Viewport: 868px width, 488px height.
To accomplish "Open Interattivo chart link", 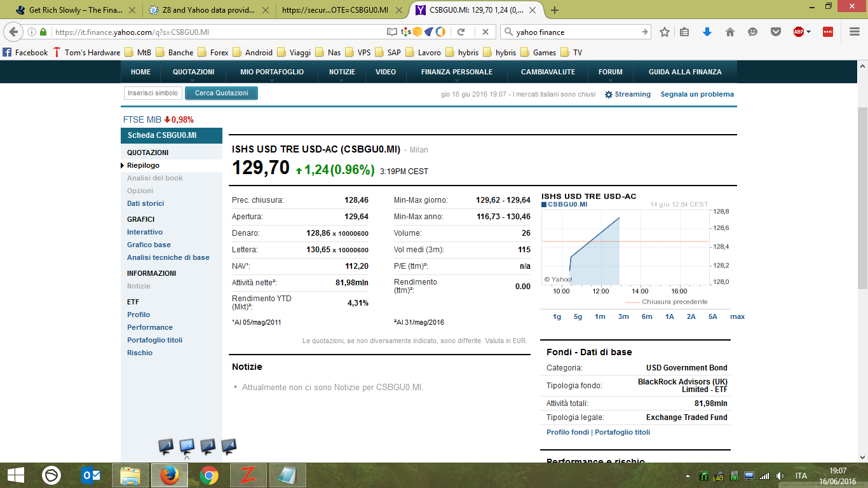I will [145, 232].
